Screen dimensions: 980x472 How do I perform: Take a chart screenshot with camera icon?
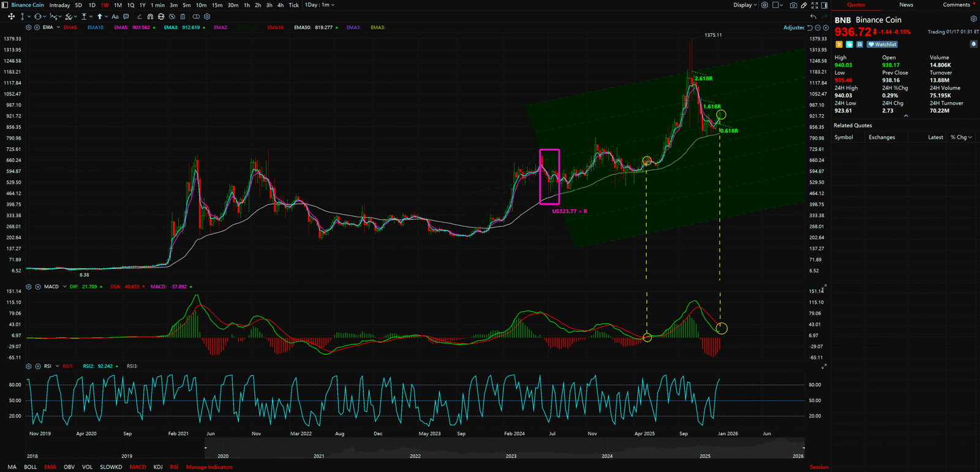[793, 5]
